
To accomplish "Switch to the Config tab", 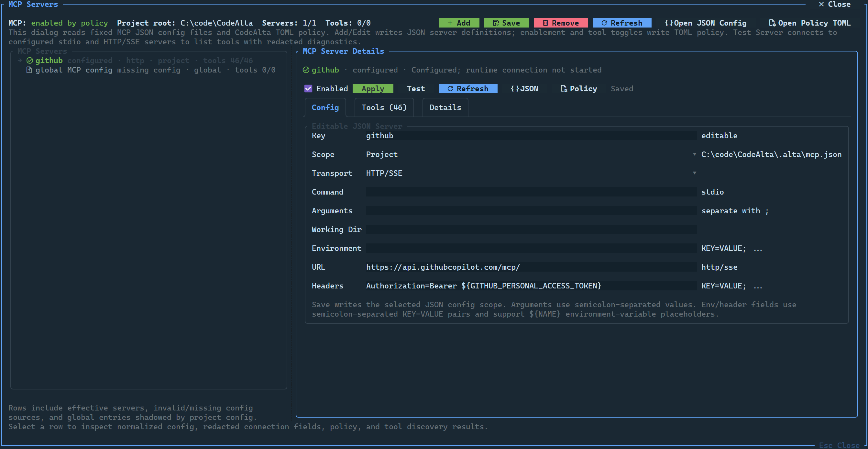I will [x=325, y=107].
